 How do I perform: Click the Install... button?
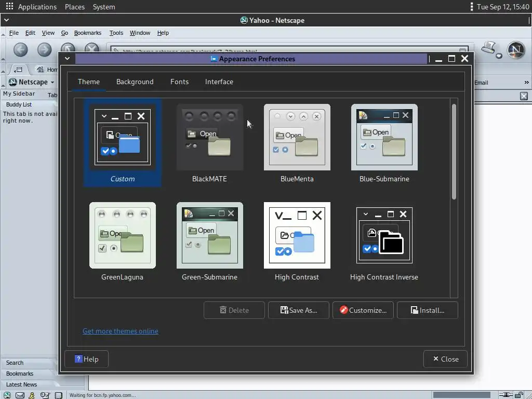click(x=428, y=310)
